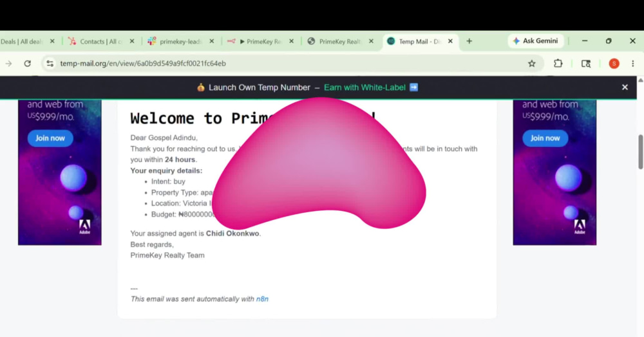Click the blue arrow icon in the banner
This screenshot has width=644, height=337.
(x=413, y=87)
